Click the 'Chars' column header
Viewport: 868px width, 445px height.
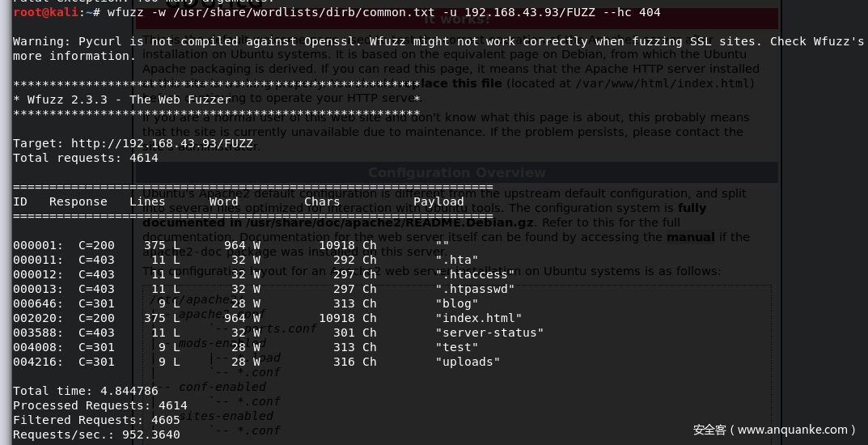pos(322,201)
